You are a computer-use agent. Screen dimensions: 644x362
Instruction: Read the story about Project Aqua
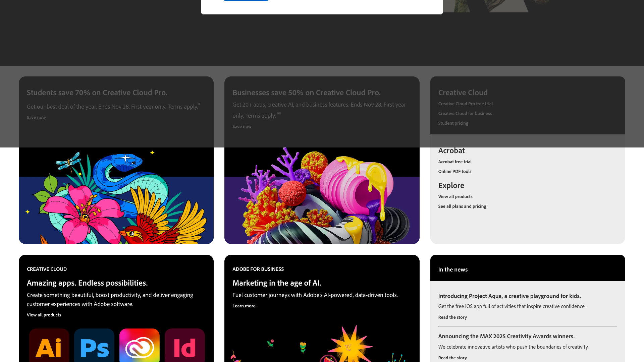(452, 317)
